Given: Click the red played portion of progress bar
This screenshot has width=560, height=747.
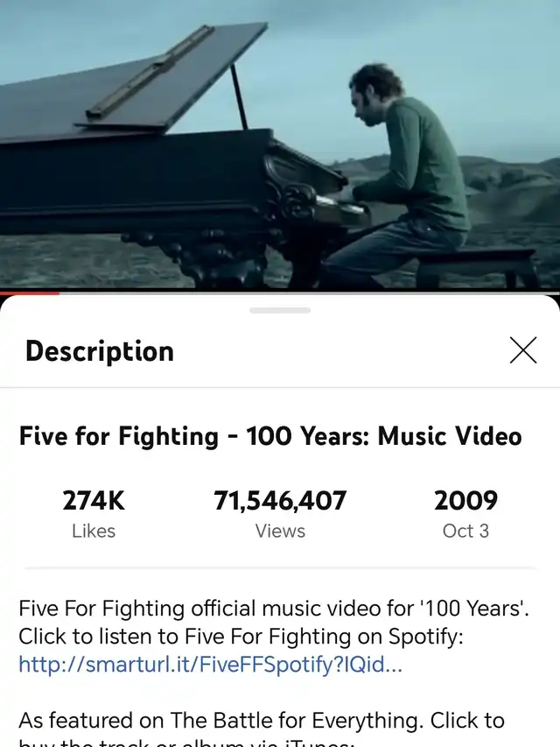Looking at the screenshot, I should pos(30,292).
